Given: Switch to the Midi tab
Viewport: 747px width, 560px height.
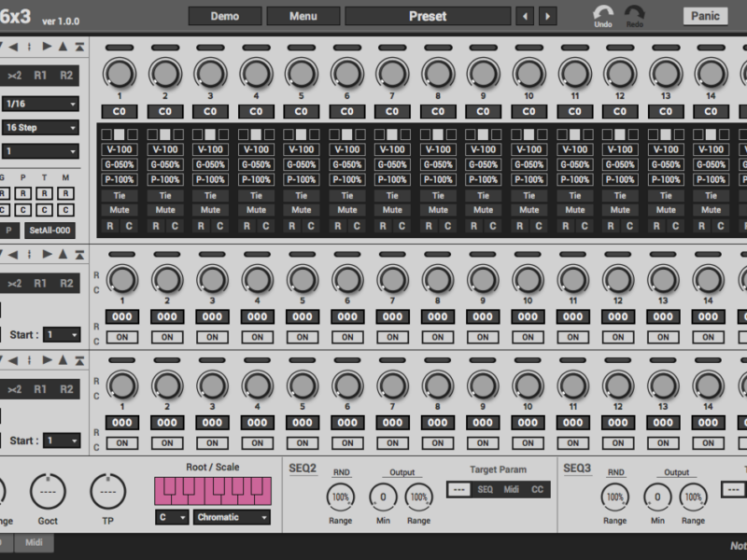Looking at the screenshot, I should [x=34, y=542].
